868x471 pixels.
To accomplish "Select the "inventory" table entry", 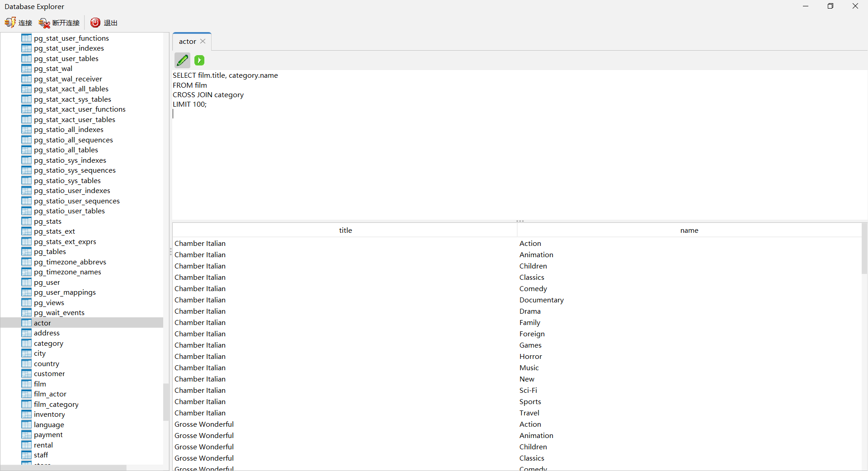I will pos(49,414).
